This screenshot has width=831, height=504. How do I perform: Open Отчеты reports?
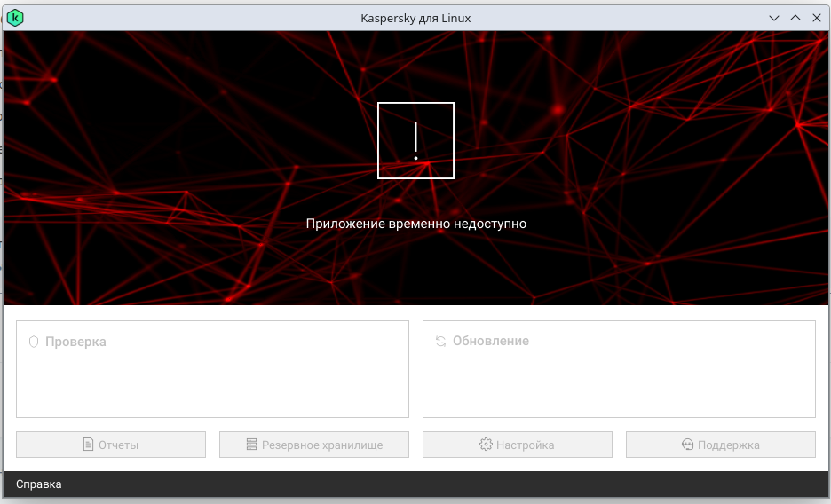tap(111, 445)
